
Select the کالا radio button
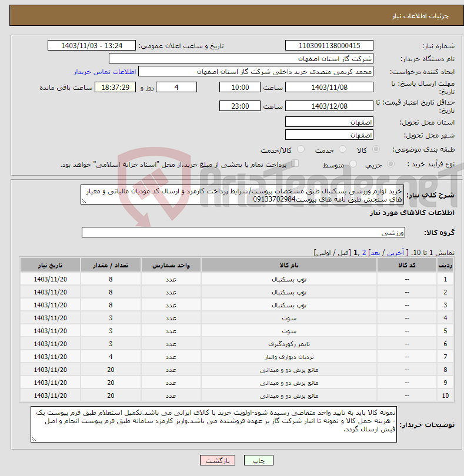tap(376, 149)
